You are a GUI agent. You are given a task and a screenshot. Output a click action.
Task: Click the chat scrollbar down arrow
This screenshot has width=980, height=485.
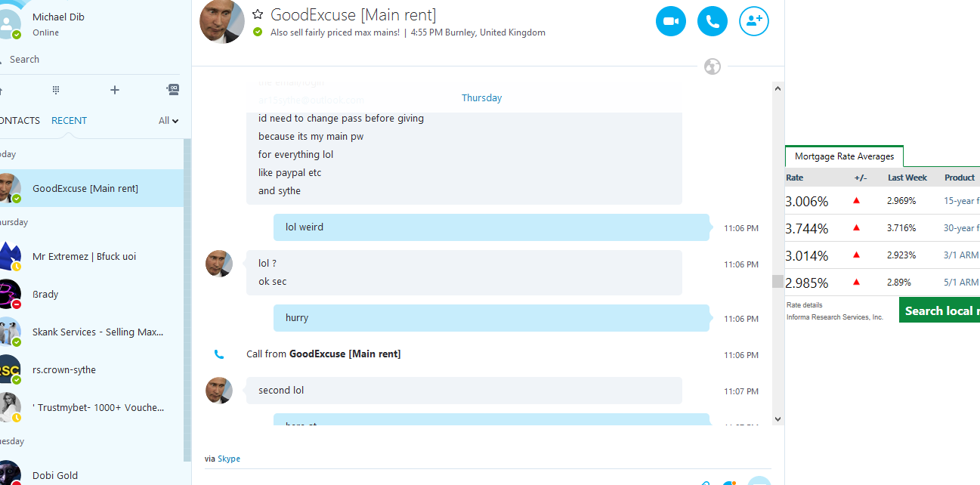pos(778,419)
